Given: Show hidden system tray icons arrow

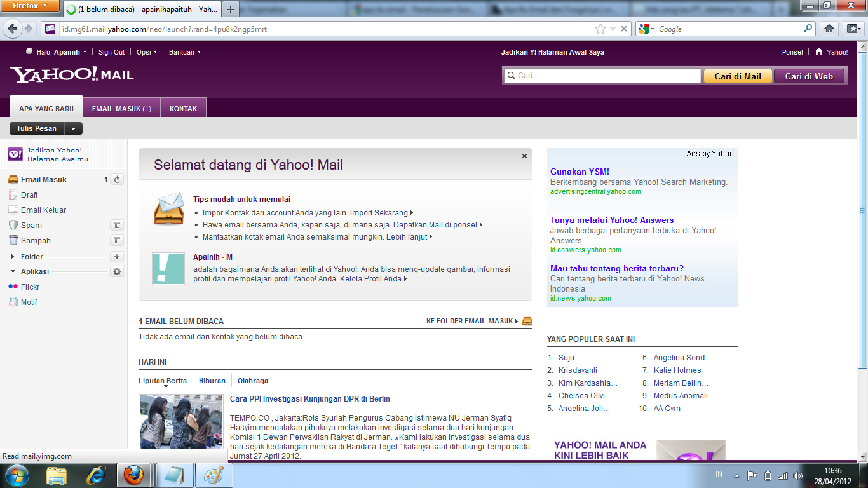Looking at the screenshot, I should [x=737, y=475].
